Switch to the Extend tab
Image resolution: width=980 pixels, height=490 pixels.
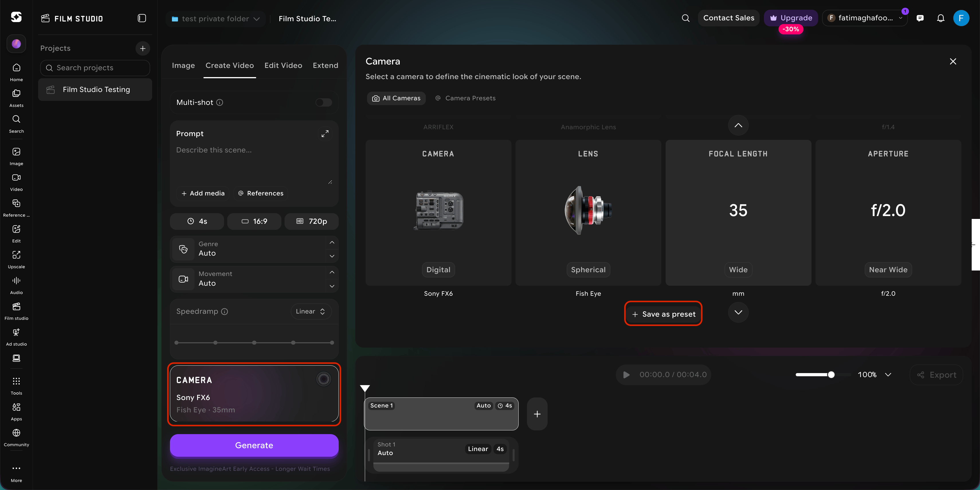pyautogui.click(x=326, y=65)
